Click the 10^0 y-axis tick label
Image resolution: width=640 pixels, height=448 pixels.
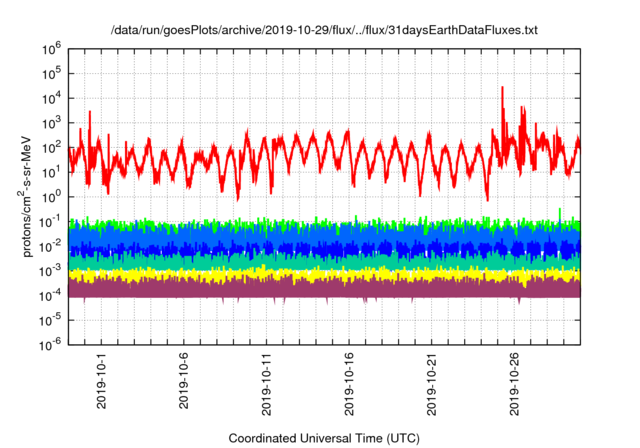coord(51,197)
